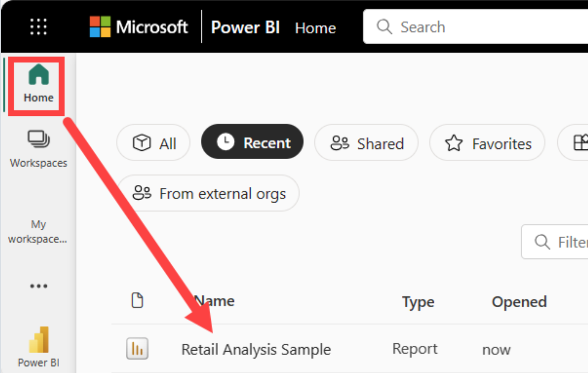Toggle the Favorites filter chip
Viewport: 588px width, 373px height.
tap(487, 143)
